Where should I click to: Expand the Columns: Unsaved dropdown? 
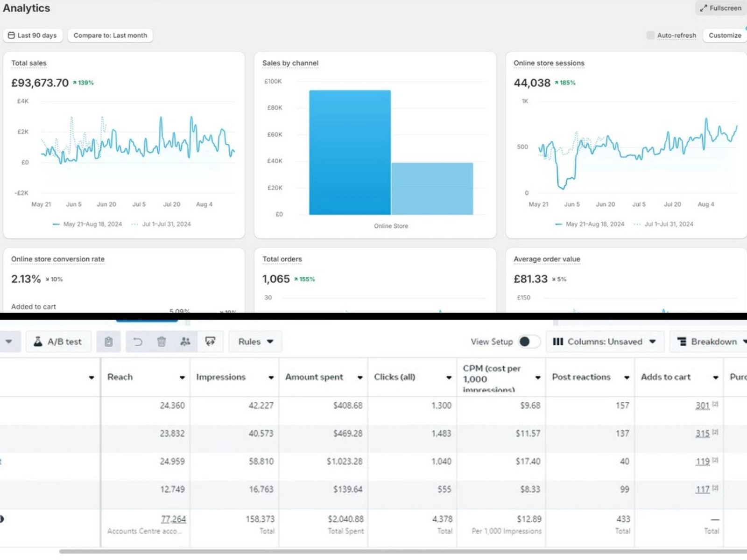pyautogui.click(x=605, y=342)
